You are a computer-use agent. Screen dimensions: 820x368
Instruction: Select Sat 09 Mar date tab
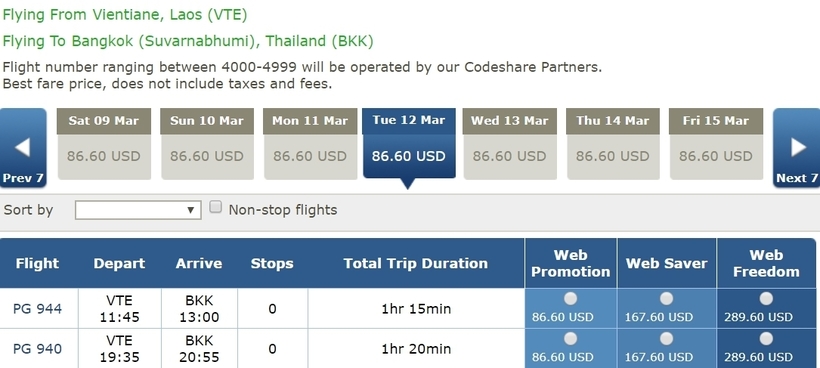click(x=104, y=144)
